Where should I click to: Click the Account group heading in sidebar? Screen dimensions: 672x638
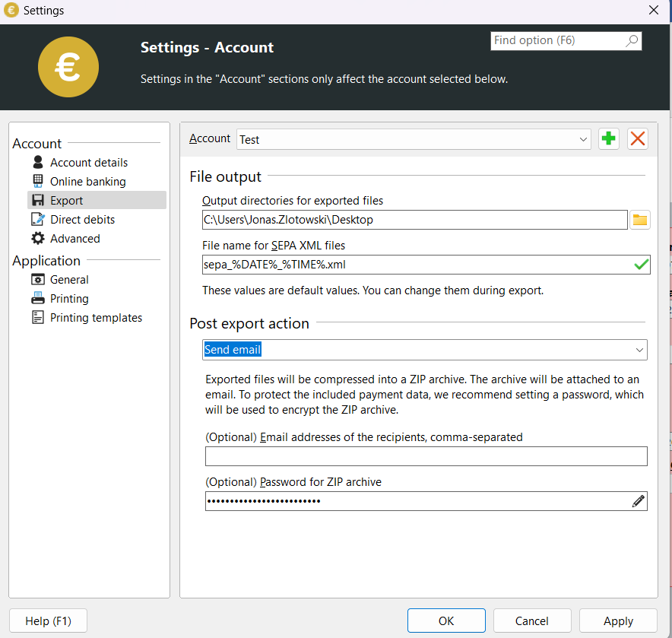pos(36,143)
